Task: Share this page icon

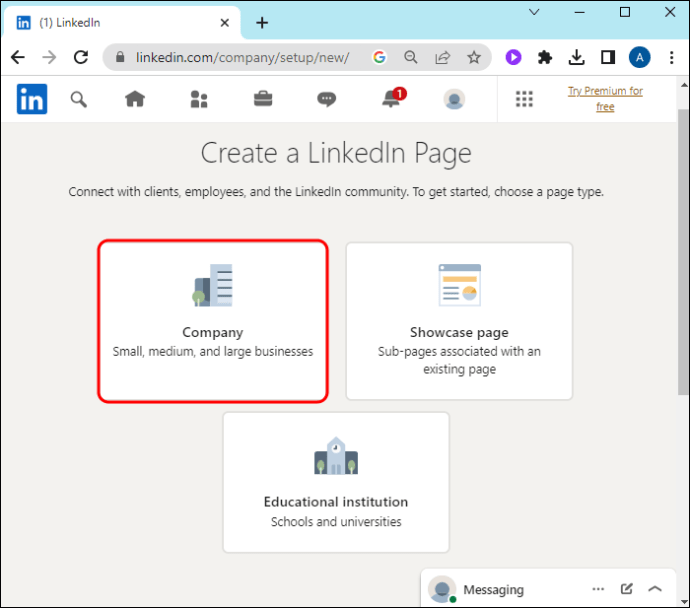Action: point(442,57)
